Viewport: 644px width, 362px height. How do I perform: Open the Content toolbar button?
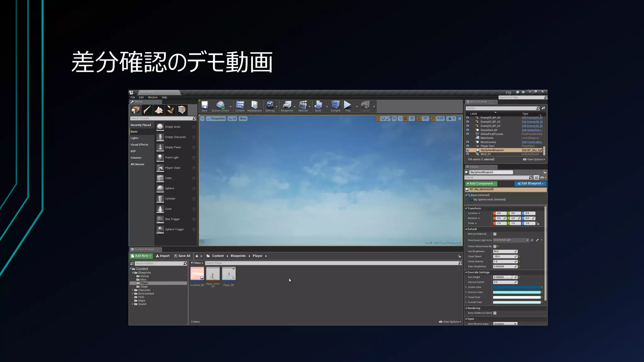pyautogui.click(x=240, y=107)
